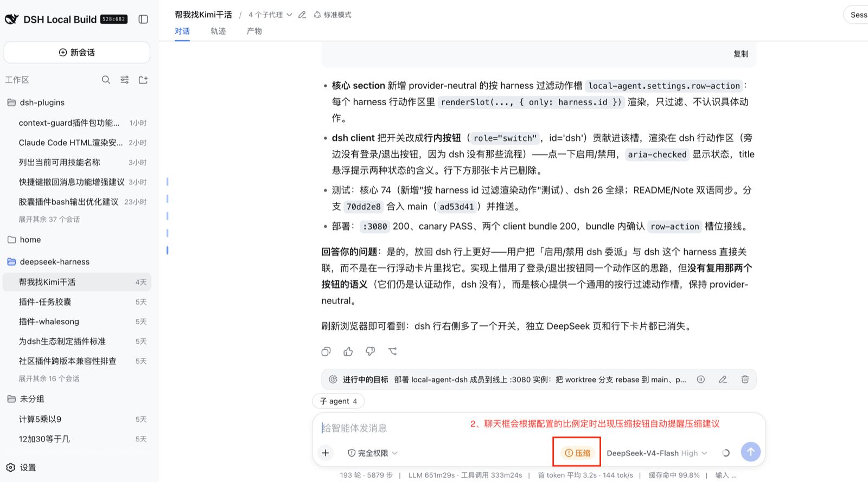868x482 pixels.
Task: Click 进行中的目标 goal description text
Action: [x=540, y=380]
